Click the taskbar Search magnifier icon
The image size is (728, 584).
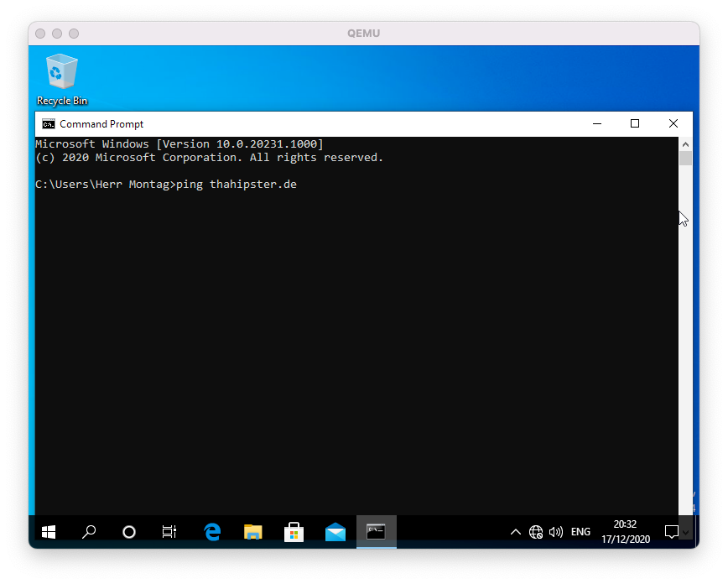coord(88,532)
